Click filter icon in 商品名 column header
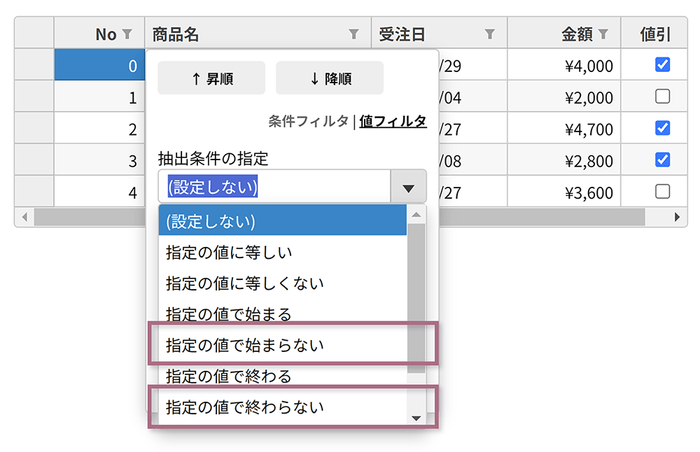 (353, 35)
